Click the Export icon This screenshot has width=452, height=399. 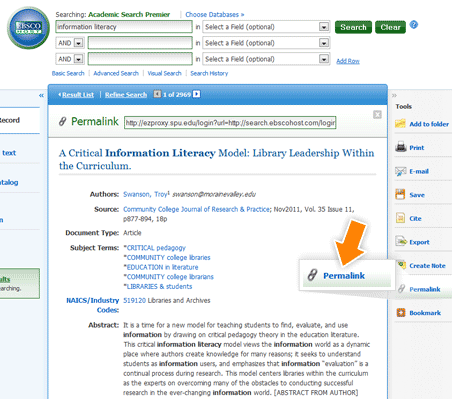[401, 241]
